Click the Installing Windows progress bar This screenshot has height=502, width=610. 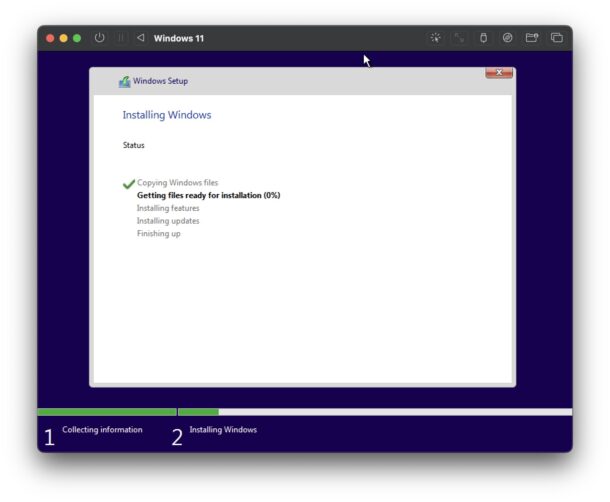pos(375,412)
